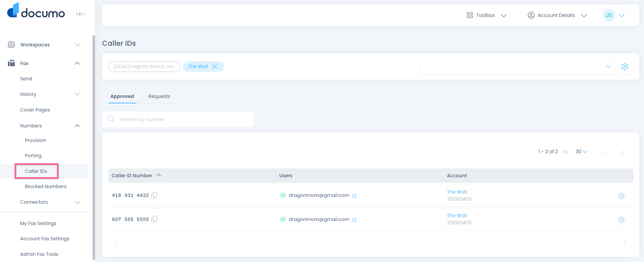Viewport: 644px width, 262px height.
Task: Open the JS user avatar menu
Action: point(615,15)
